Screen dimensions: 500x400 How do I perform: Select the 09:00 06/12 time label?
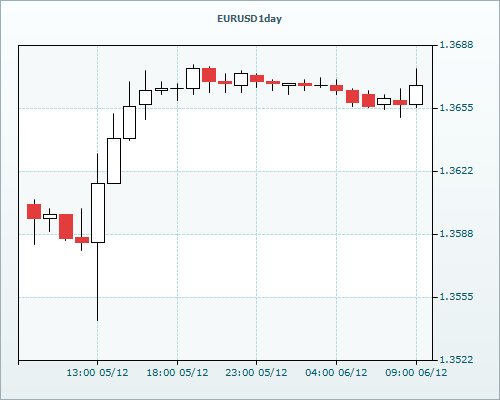(416, 372)
